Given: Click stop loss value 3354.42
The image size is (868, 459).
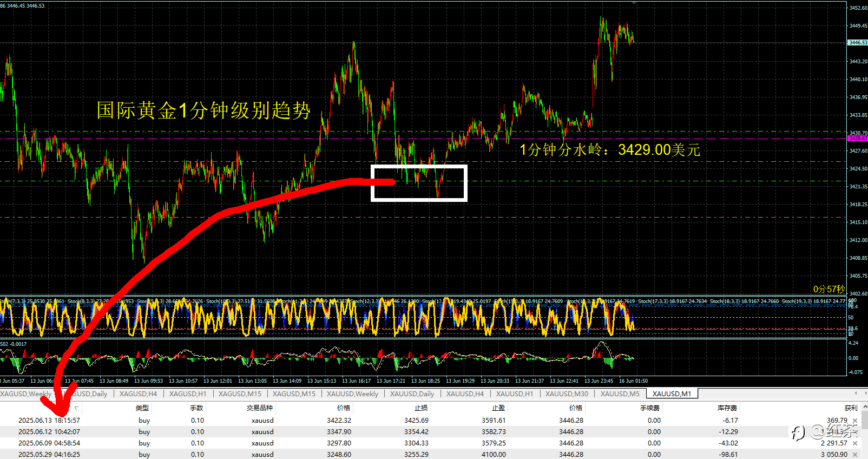Looking at the screenshot, I should pyautogui.click(x=416, y=432).
